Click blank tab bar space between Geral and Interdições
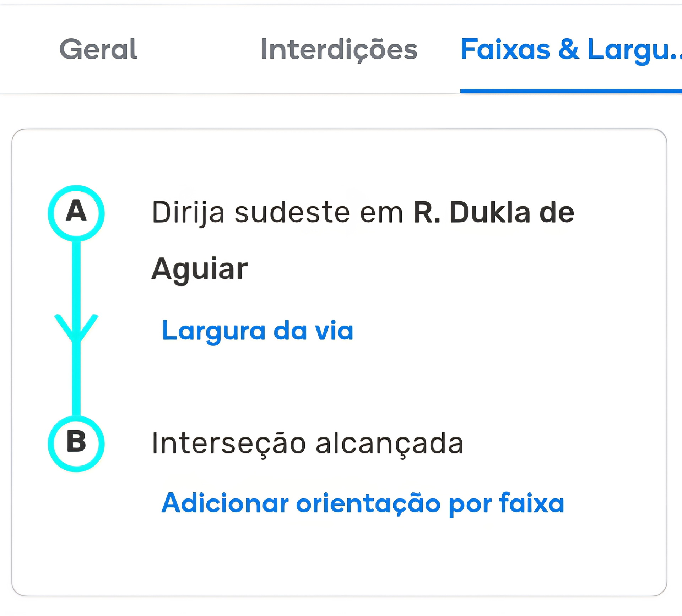This screenshot has height=616, width=682. [199, 49]
